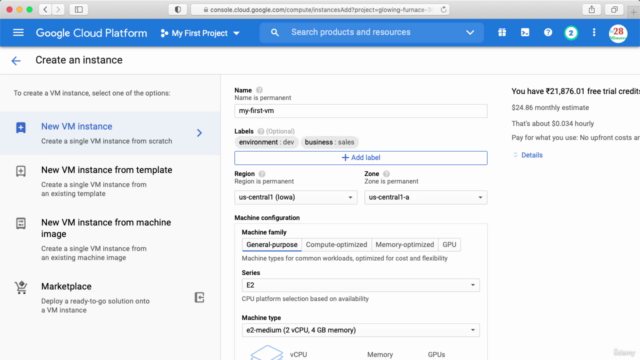Open the help question mark icon
The height and width of the screenshot is (360, 640).
(x=548, y=33)
